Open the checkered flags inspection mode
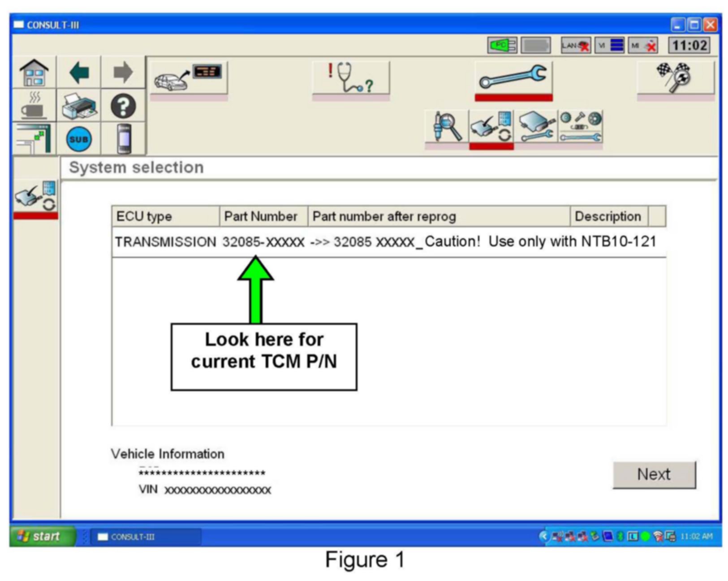The height and width of the screenshot is (581, 728). click(x=676, y=78)
